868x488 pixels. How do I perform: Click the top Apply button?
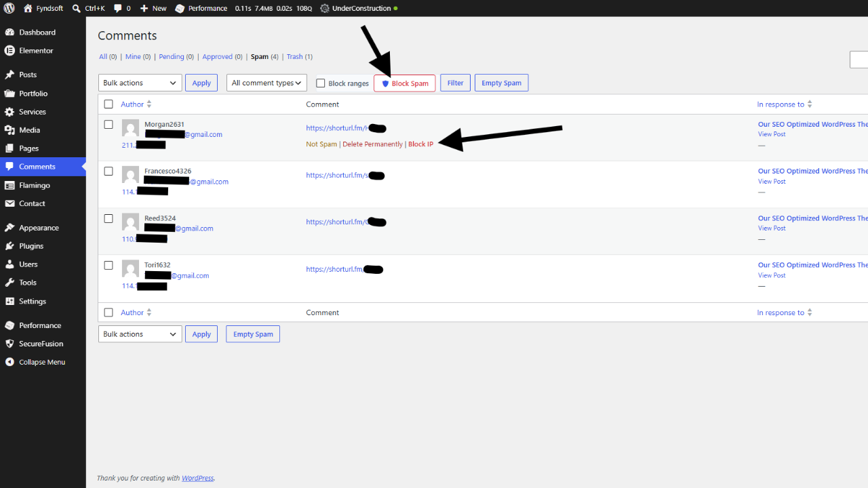point(201,83)
